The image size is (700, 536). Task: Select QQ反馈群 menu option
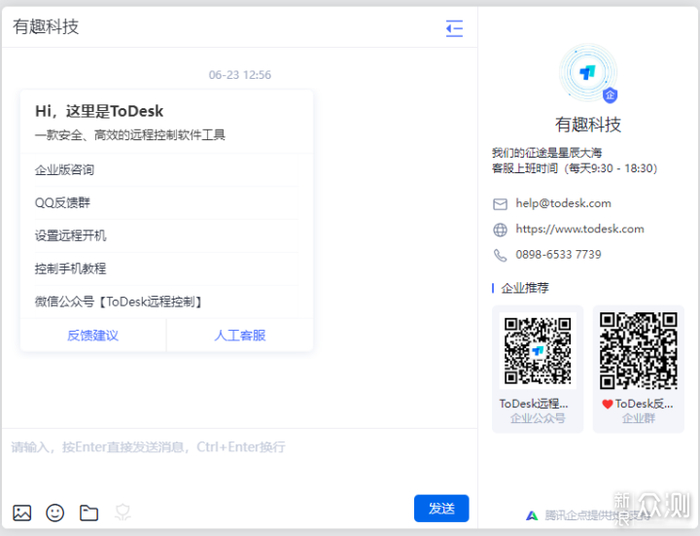(x=167, y=203)
